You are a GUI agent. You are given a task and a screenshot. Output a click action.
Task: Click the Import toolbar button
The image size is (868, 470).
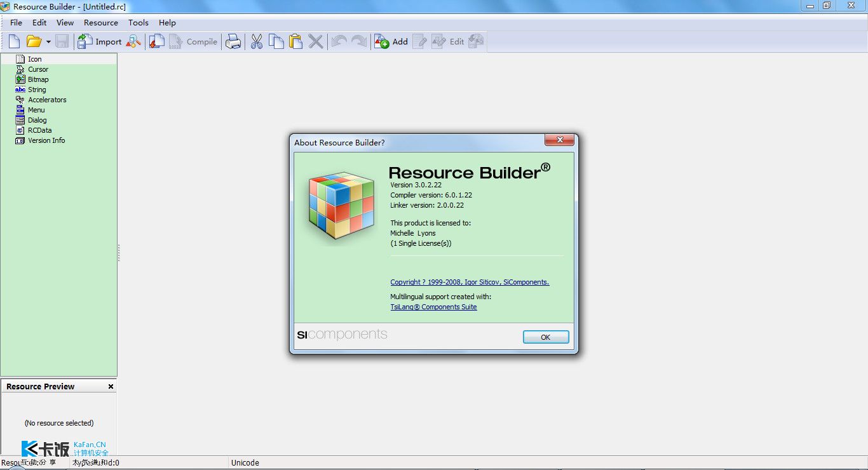99,42
